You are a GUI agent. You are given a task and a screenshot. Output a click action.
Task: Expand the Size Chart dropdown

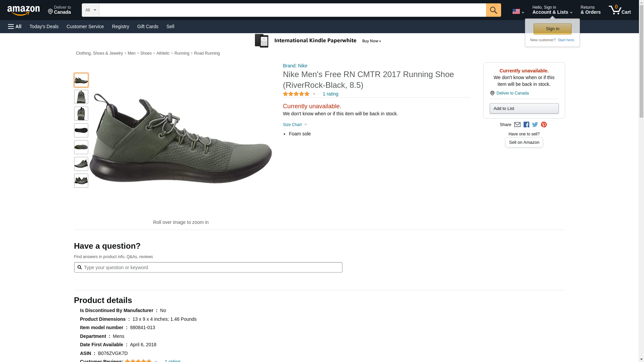click(294, 125)
